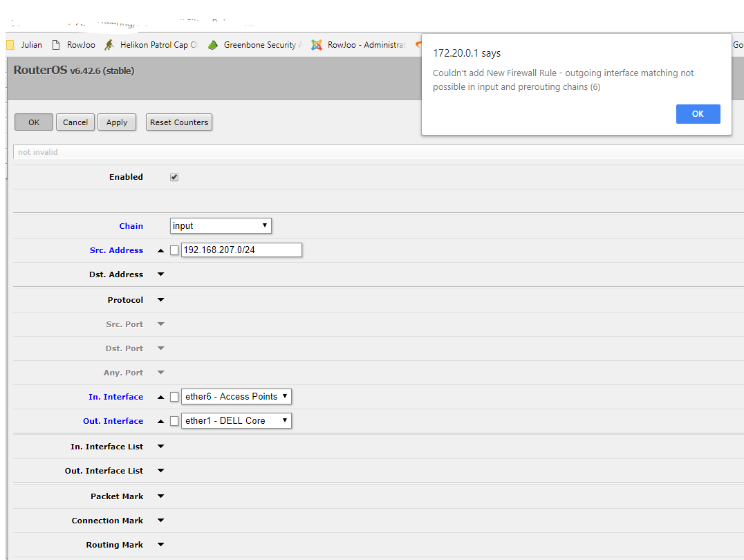Click the alert error message text

click(x=564, y=80)
